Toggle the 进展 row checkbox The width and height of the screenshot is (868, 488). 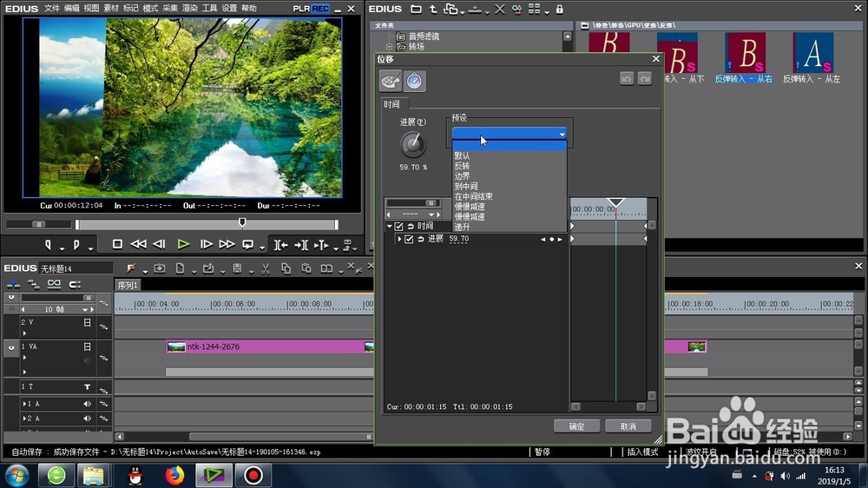point(409,239)
